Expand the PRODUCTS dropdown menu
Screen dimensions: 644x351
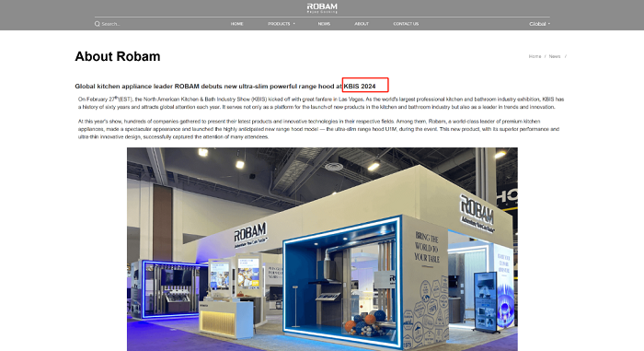(x=281, y=24)
